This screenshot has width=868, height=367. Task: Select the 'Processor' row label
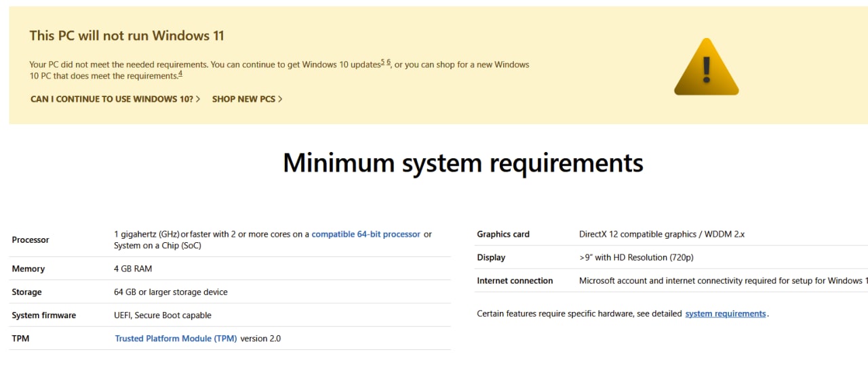pos(31,240)
